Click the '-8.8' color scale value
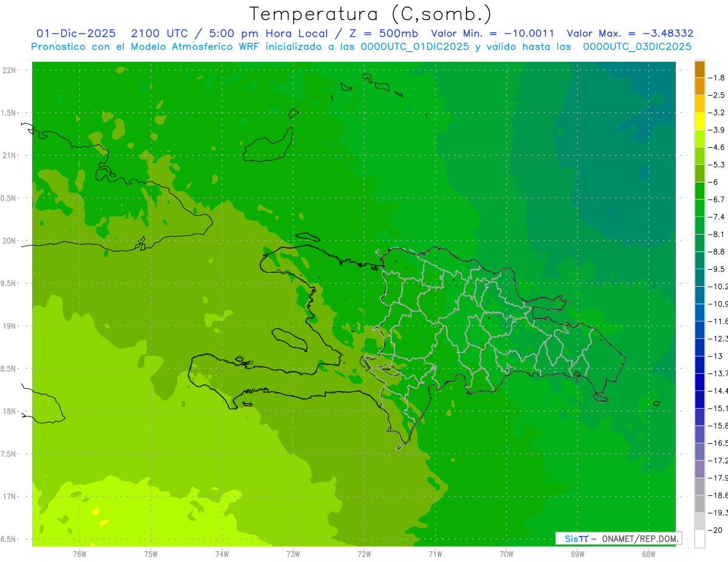This screenshot has width=728, height=562. [x=717, y=252]
